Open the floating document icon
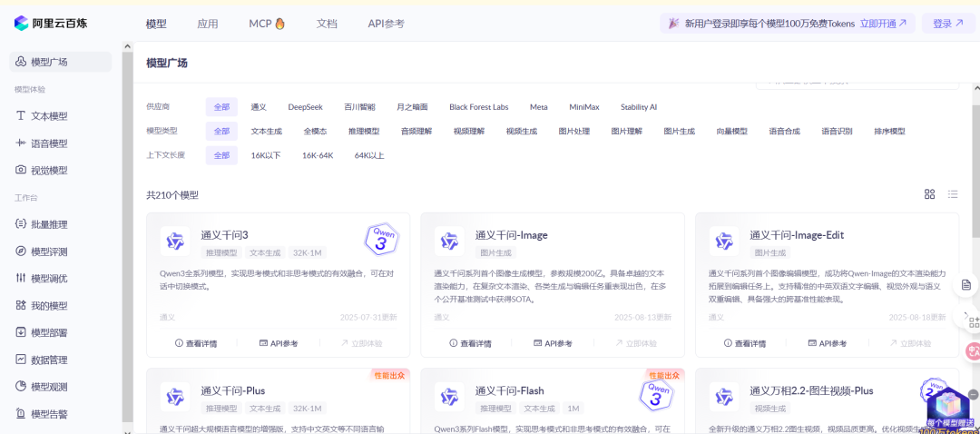The image size is (980, 434). tap(966, 284)
